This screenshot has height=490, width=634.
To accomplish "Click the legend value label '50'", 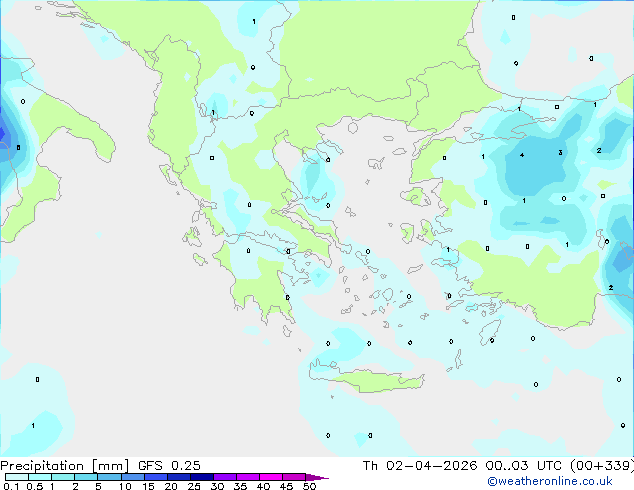I will point(310,486).
